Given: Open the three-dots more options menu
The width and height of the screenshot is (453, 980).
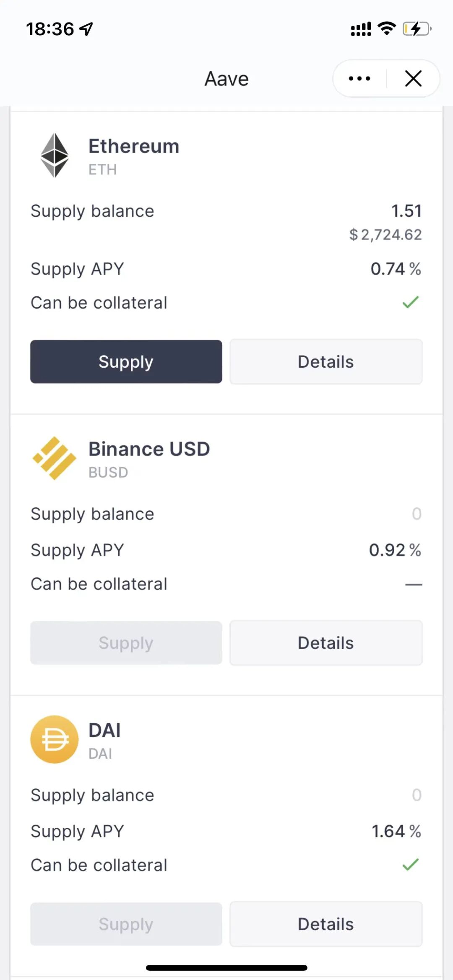Looking at the screenshot, I should (x=359, y=78).
